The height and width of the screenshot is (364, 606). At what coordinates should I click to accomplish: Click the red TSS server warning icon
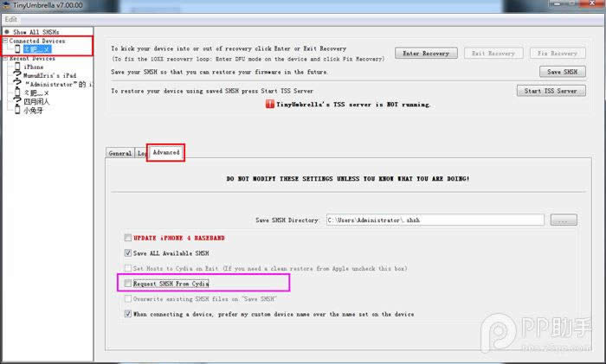click(x=270, y=104)
